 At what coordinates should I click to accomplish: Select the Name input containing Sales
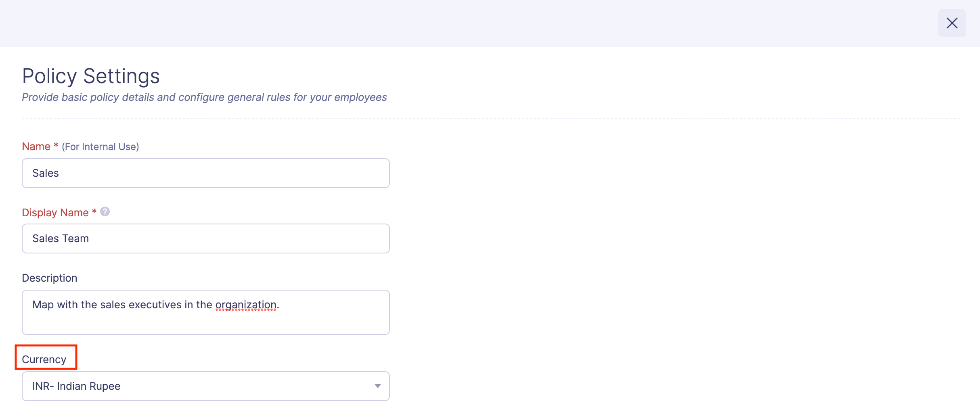(x=205, y=173)
